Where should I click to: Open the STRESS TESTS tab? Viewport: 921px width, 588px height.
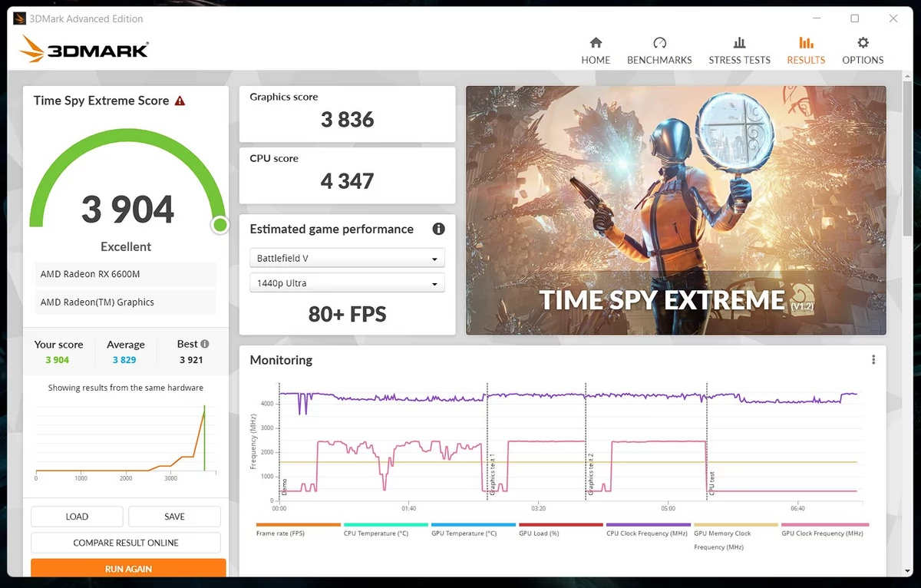pyautogui.click(x=739, y=51)
